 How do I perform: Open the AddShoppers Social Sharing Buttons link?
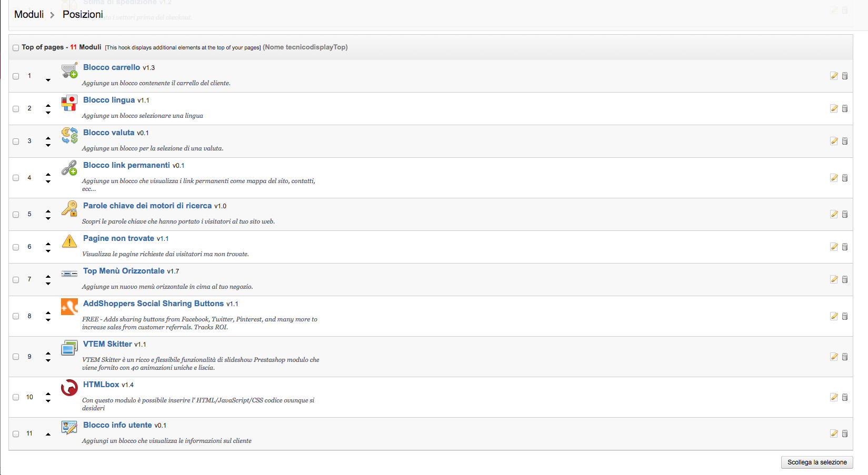(153, 304)
